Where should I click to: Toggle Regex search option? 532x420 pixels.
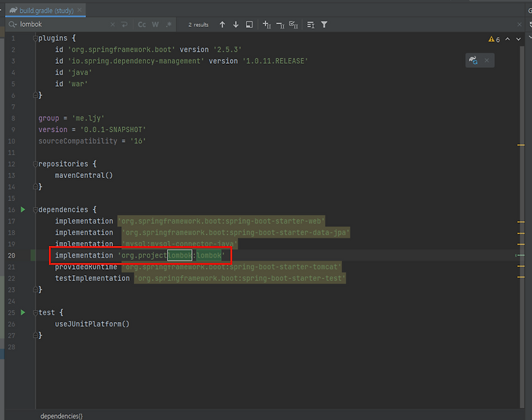[168, 25]
